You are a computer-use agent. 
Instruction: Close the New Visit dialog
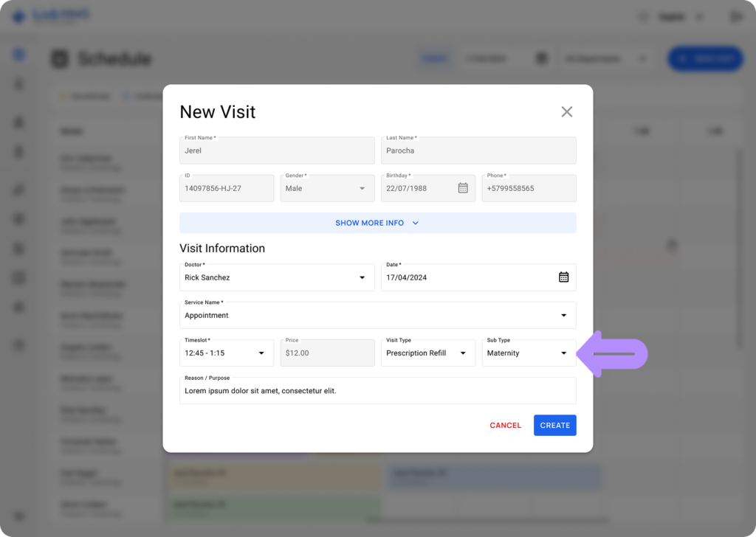coord(566,111)
